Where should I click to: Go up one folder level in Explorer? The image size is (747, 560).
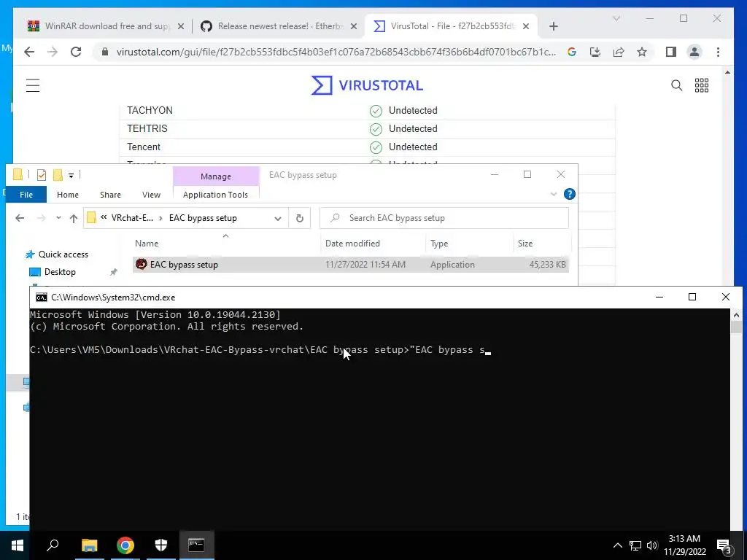click(74, 217)
